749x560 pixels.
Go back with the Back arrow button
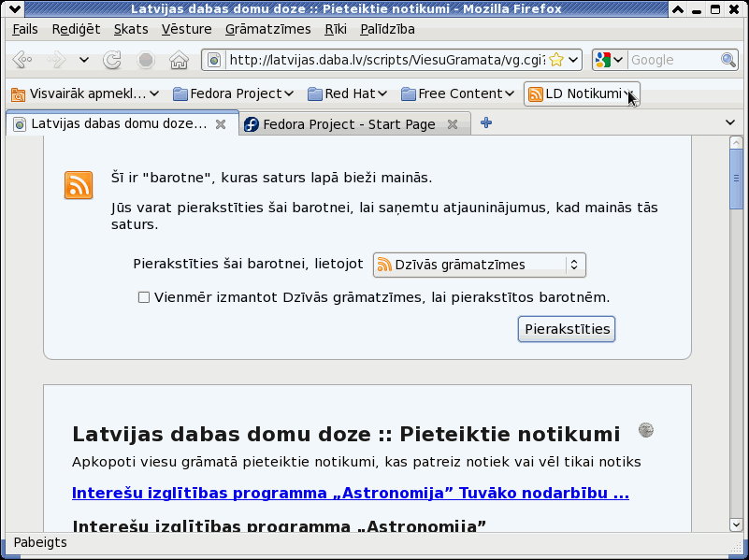(22, 60)
